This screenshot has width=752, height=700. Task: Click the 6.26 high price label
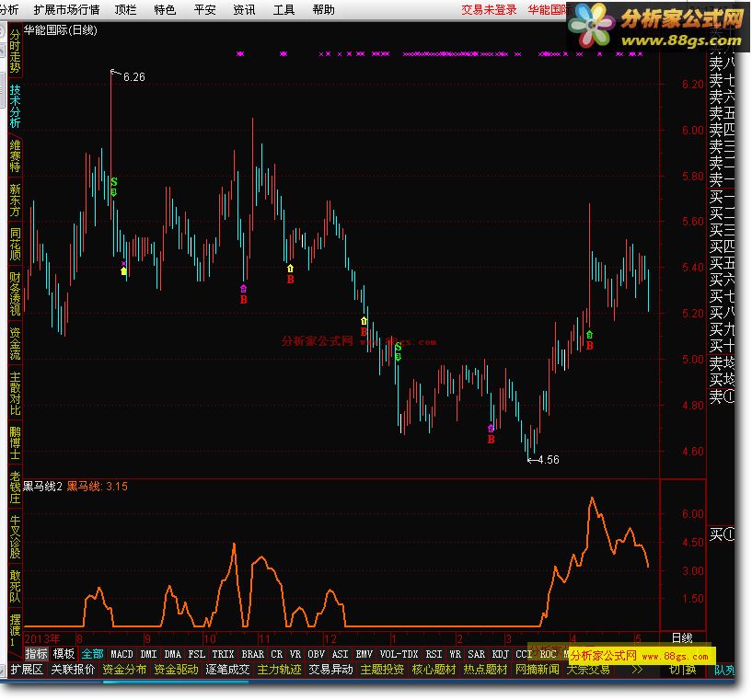pos(133,77)
